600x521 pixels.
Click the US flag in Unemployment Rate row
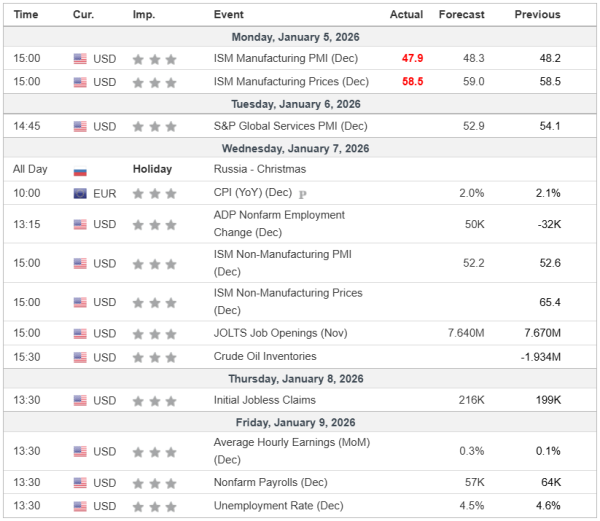(80, 505)
